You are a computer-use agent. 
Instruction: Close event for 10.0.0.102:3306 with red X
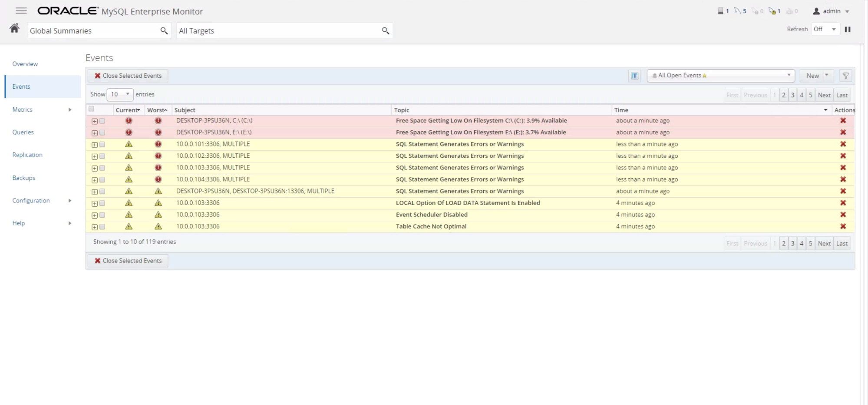[843, 156]
